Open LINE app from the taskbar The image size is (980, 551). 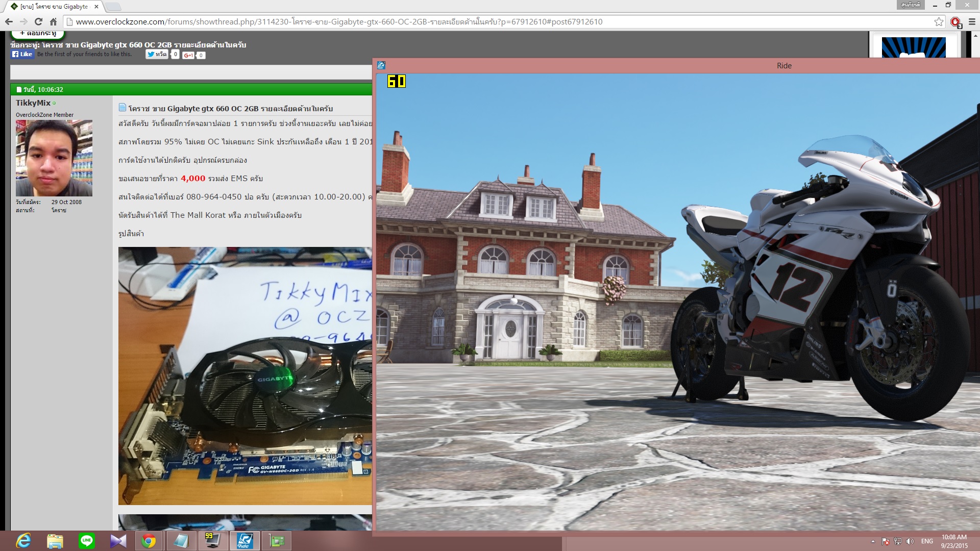pos(87,540)
